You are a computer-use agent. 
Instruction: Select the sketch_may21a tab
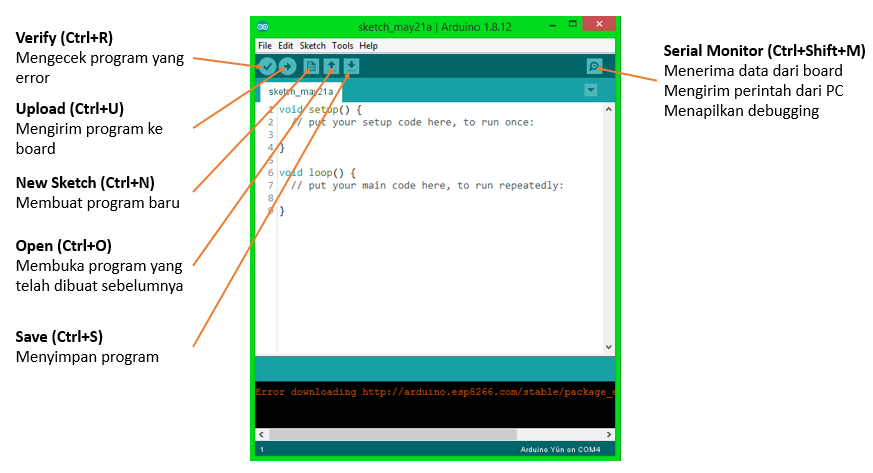(x=301, y=91)
